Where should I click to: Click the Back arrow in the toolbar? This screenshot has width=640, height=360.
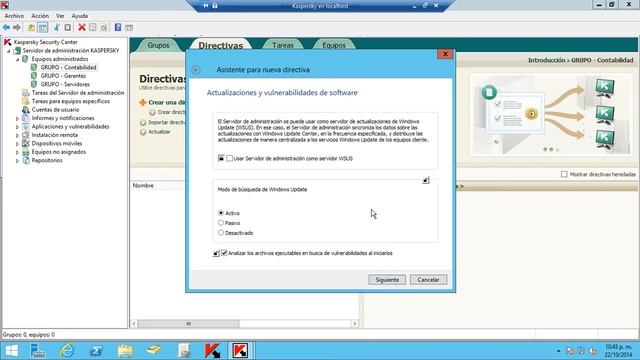click(6, 27)
